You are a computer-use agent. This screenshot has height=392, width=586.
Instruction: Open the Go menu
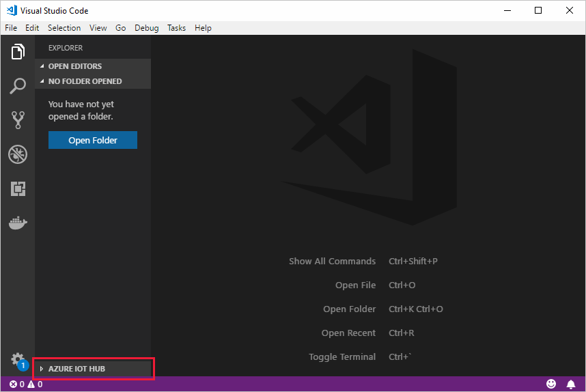[x=120, y=28]
